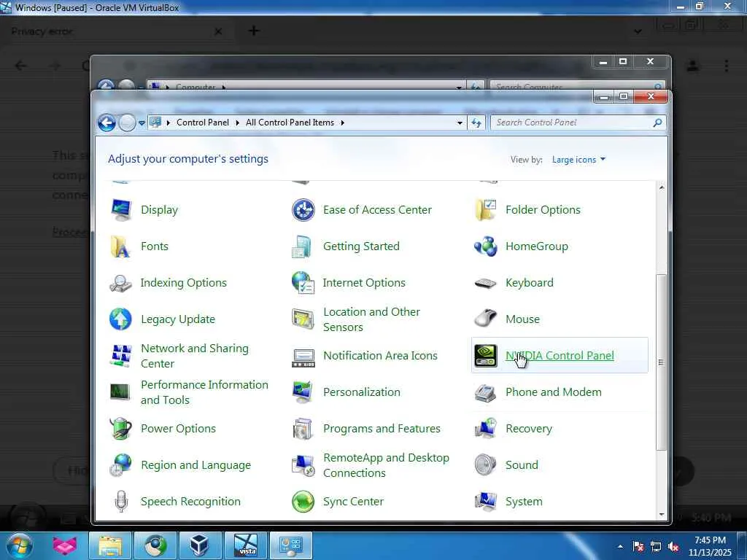This screenshot has width=747, height=560.
Task: Open the Power Options icon
Action: point(121,429)
